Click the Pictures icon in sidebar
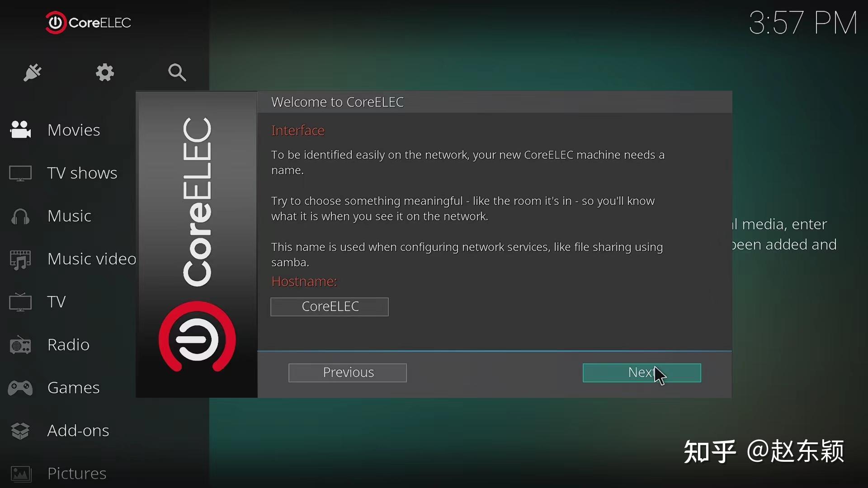The height and width of the screenshot is (488, 868). pos(20,474)
